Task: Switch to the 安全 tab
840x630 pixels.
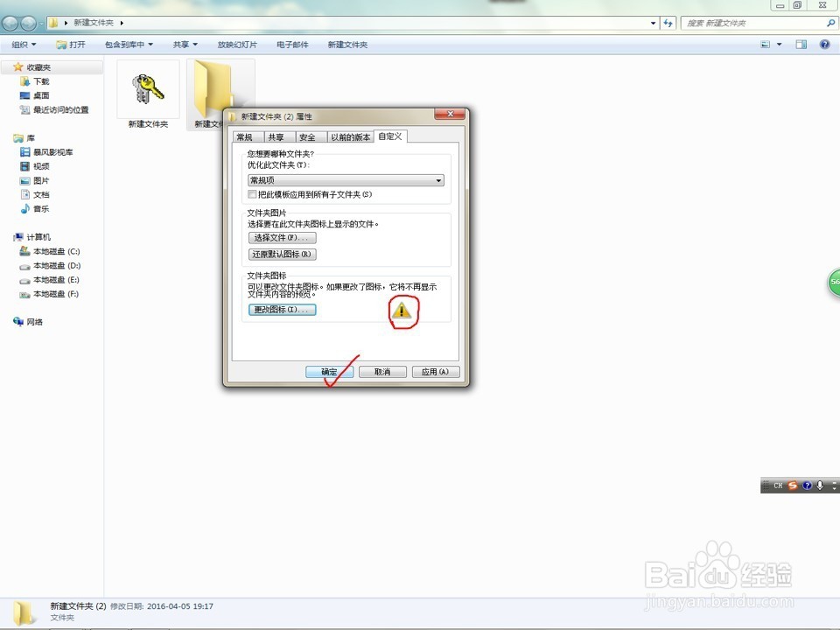Action: click(307, 137)
